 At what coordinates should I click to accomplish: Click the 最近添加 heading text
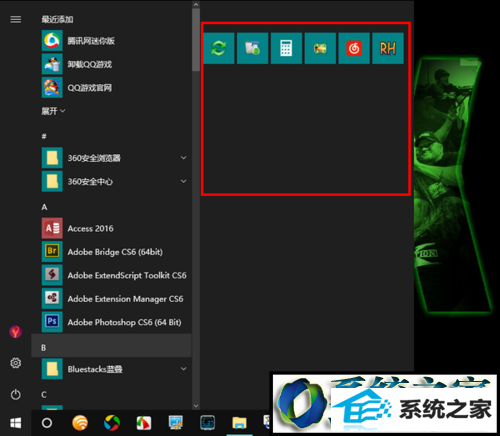[x=57, y=19]
